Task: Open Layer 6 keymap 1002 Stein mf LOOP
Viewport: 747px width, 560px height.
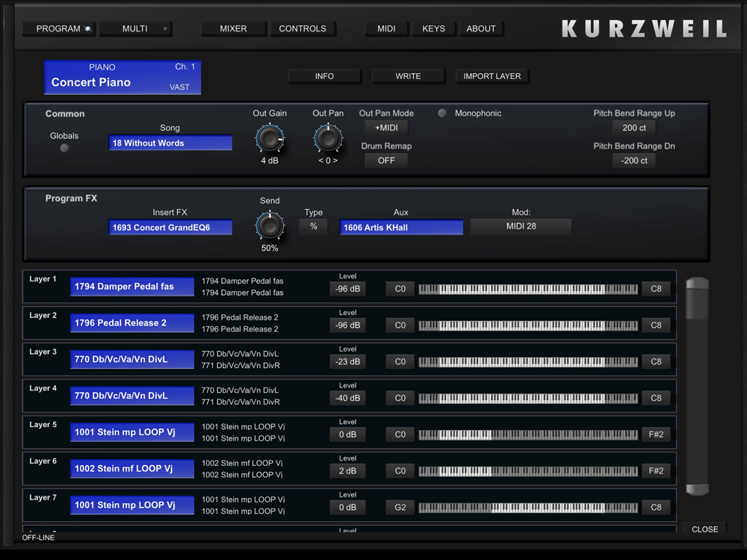Action: point(132,469)
